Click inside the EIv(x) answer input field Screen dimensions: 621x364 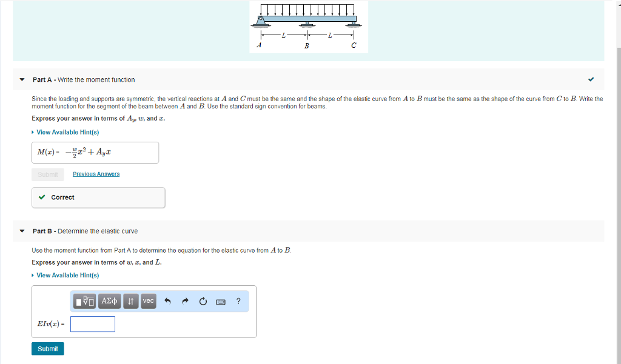click(92, 323)
